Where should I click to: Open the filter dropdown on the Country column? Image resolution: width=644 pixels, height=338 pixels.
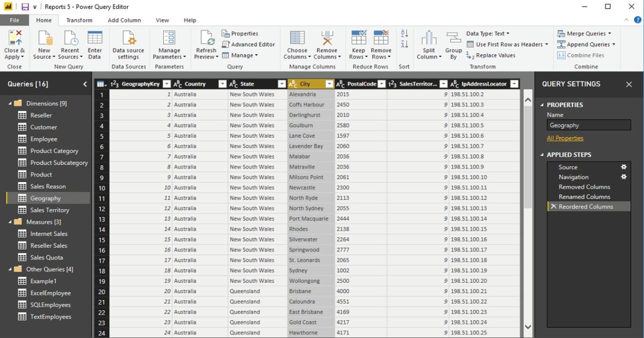point(222,84)
